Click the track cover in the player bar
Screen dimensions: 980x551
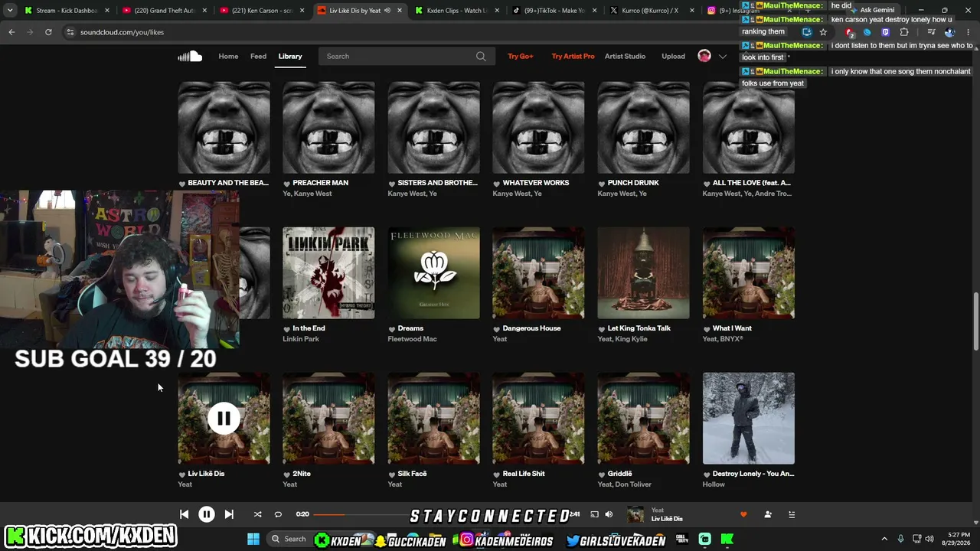(x=635, y=515)
